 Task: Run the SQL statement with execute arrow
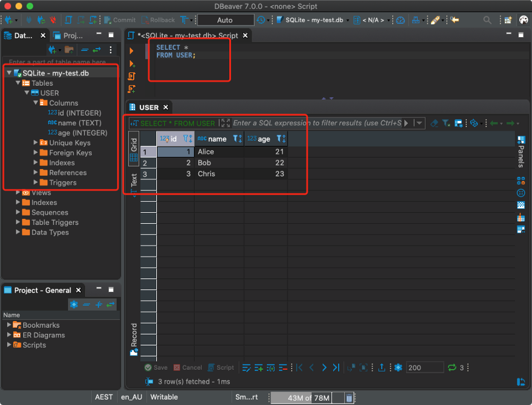point(131,51)
